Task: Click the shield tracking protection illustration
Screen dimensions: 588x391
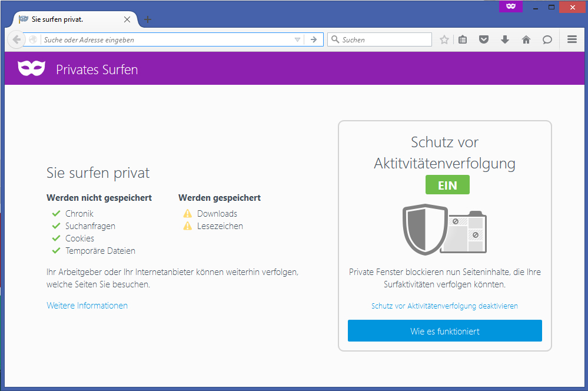Action: [x=444, y=229]
